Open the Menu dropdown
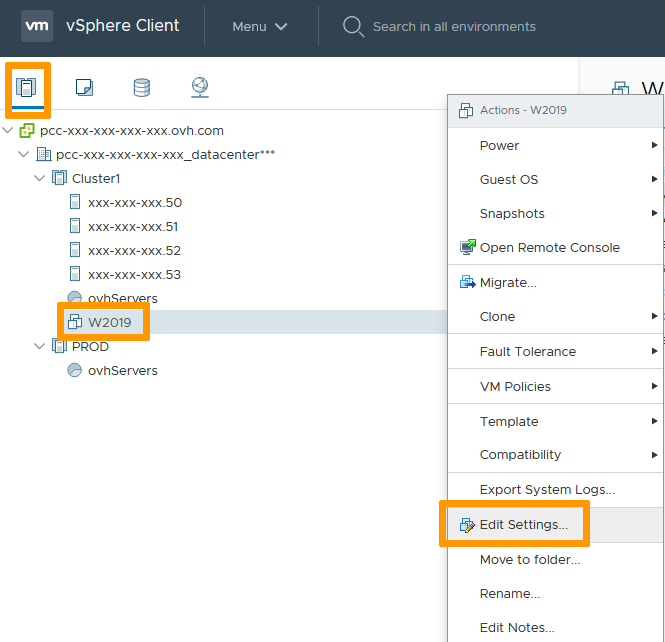The width and height of the screenshot is (665, 642). click(260, 27)
